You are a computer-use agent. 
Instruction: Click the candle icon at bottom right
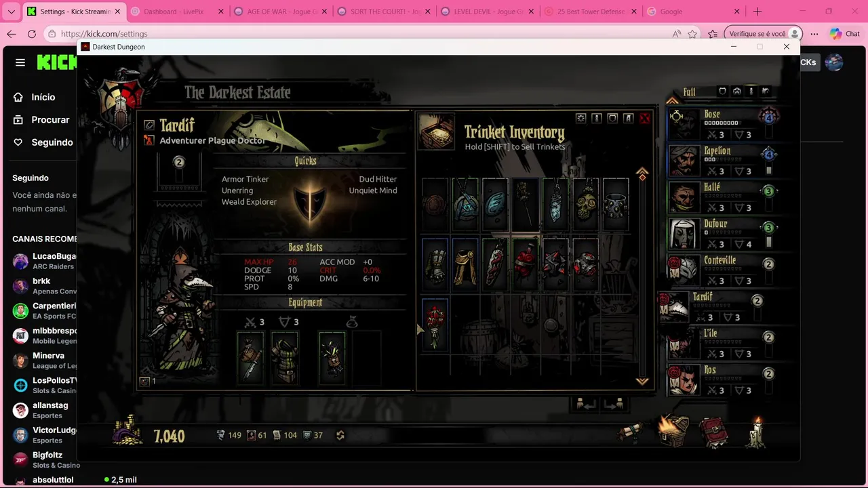757,432
